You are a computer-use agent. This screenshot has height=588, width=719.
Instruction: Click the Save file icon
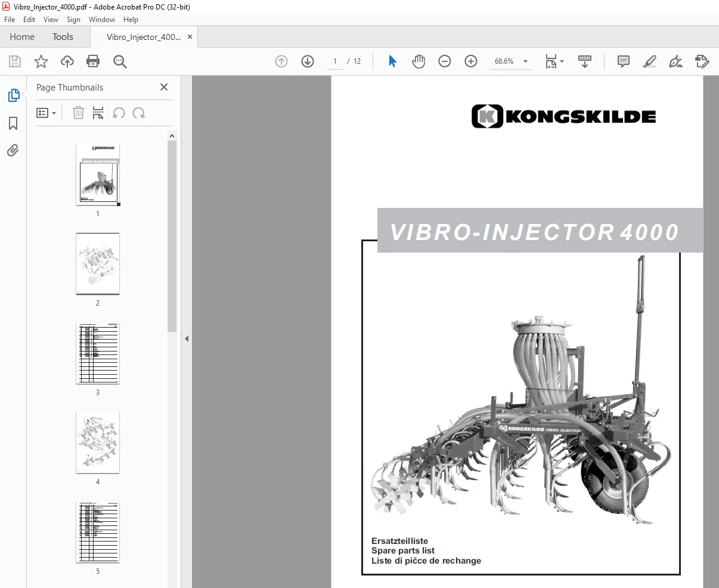click(15, 61)
